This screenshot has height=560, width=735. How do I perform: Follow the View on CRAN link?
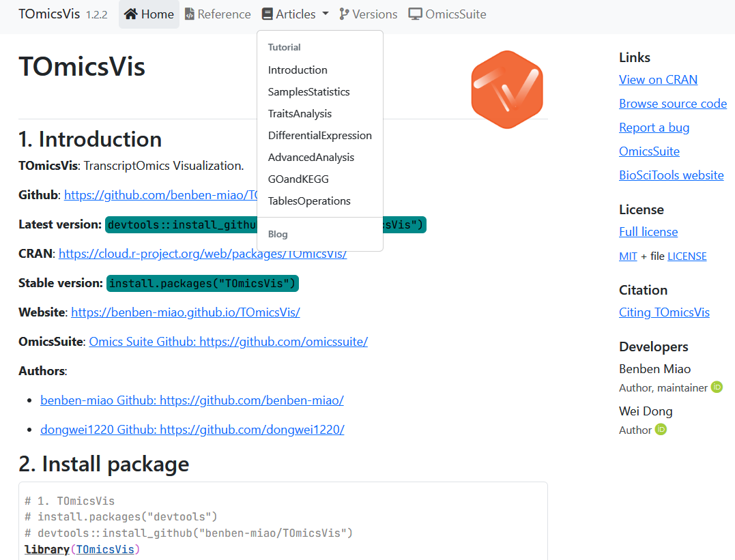pos(658,80)
